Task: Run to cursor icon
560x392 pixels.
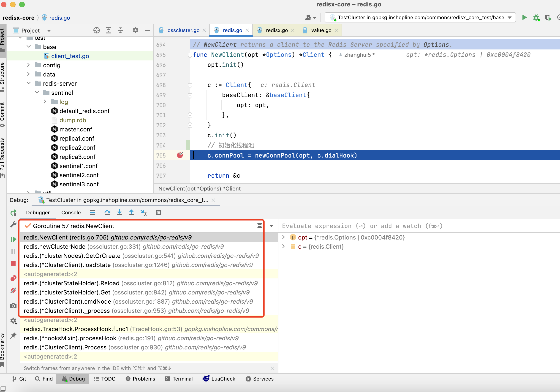Action: 143,213
